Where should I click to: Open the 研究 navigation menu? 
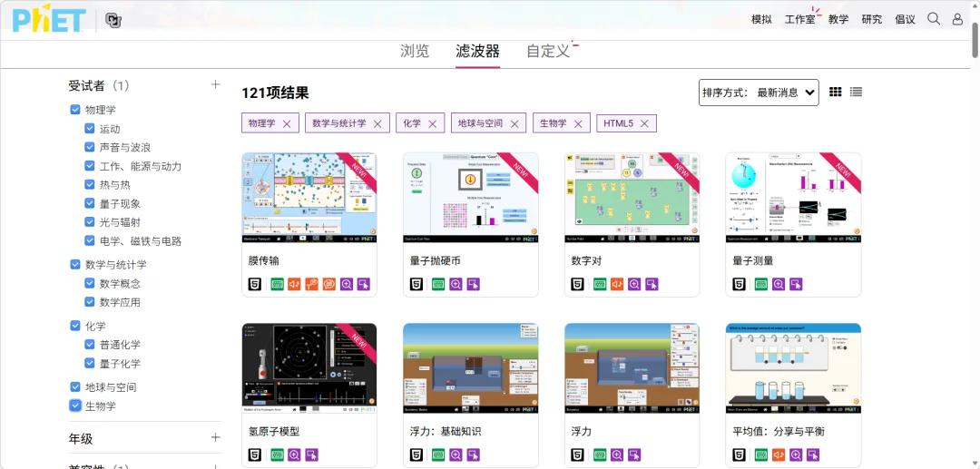(872, 19)
